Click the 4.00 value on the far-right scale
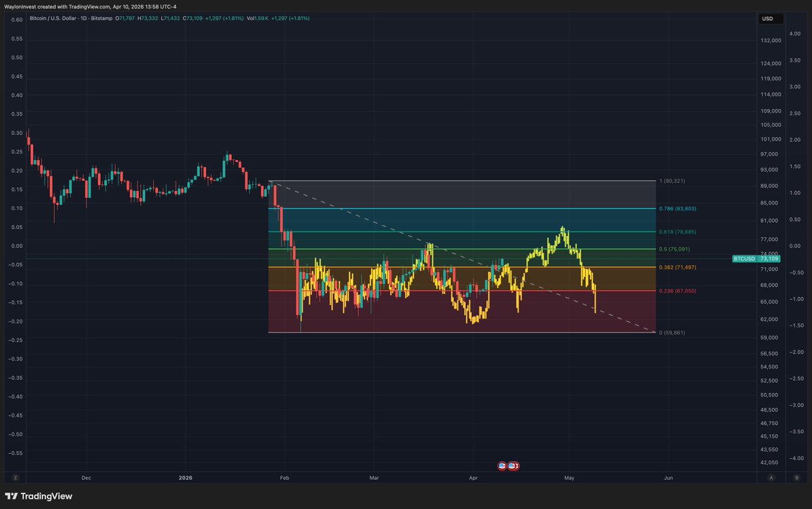This screenshot has width=812, height=509. pos(794,34)
